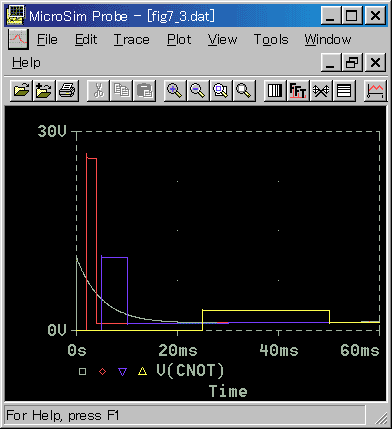
Task: Open the Tools menu
Action: click(271, 40)
